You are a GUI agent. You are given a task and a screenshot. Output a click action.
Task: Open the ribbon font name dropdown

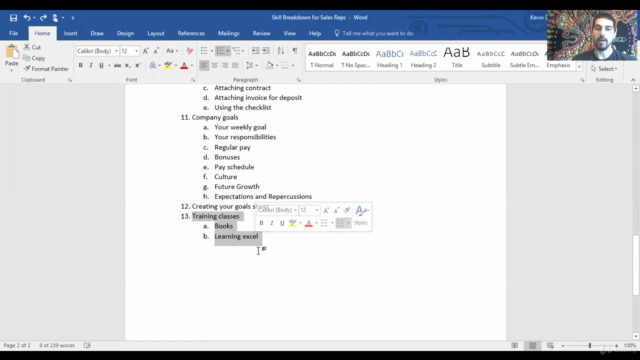tap(116, 51)
